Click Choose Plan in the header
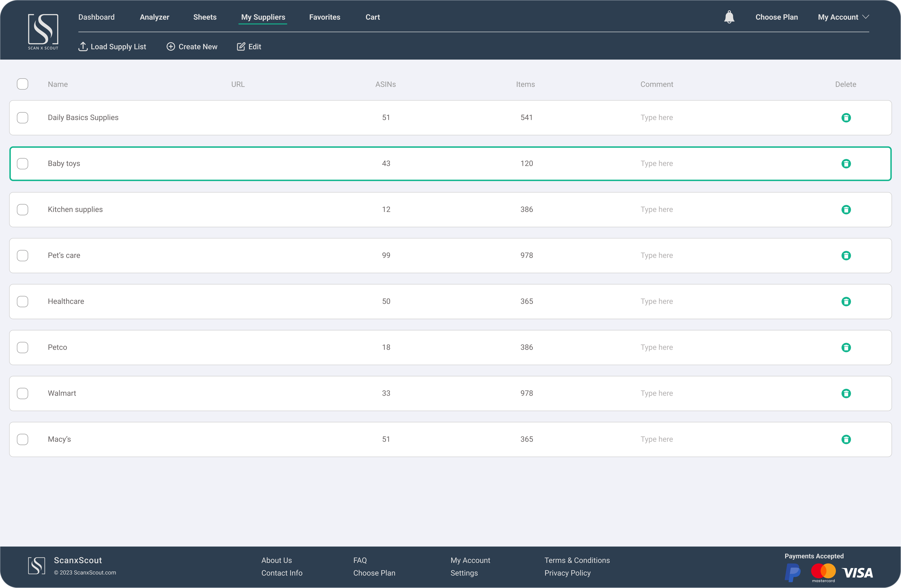901x588 pixels. coord(776,17)
